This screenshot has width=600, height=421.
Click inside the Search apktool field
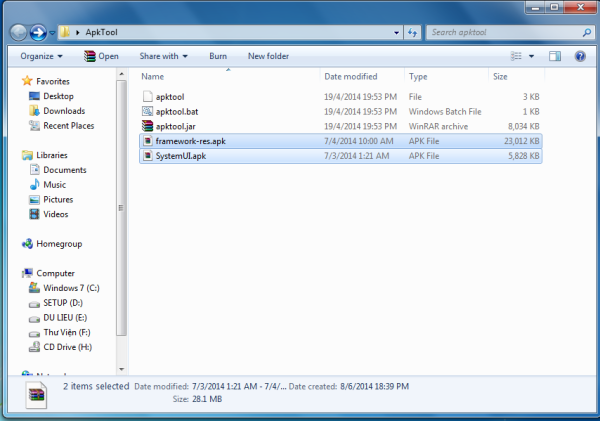coord(500,33)
